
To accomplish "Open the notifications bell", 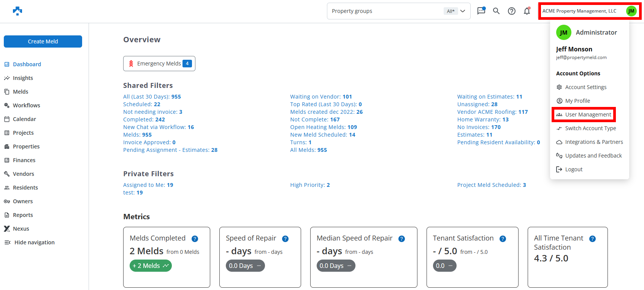I will [527, 11].
